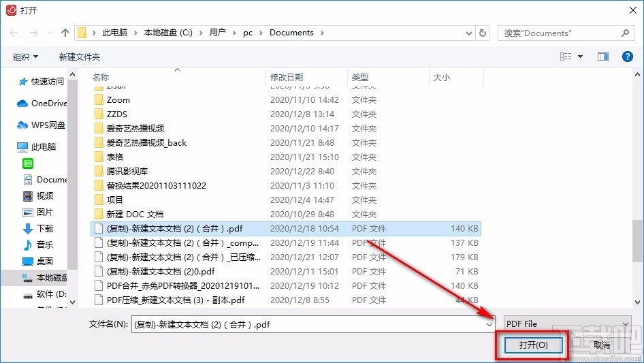Click the 打开(O) button
Viewport: 644px width, 363px height.
tap(533, 345)
